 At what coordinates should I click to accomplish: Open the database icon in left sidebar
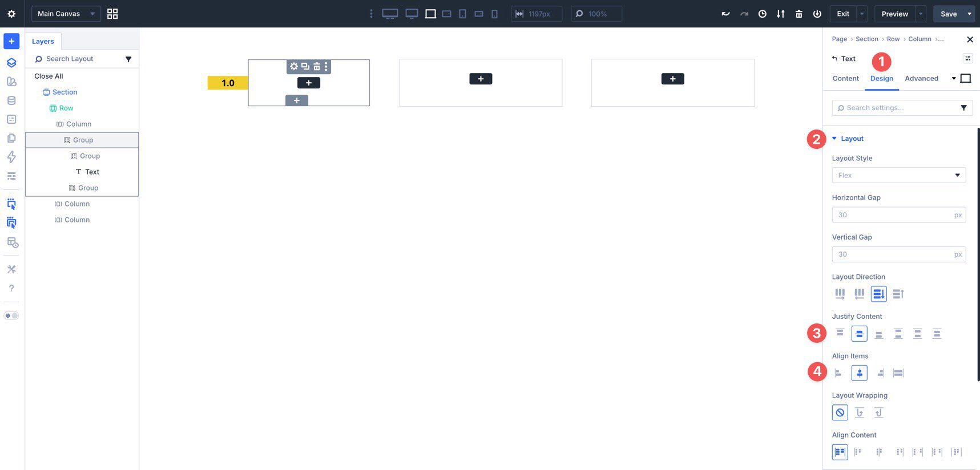(x=11, y=100)
